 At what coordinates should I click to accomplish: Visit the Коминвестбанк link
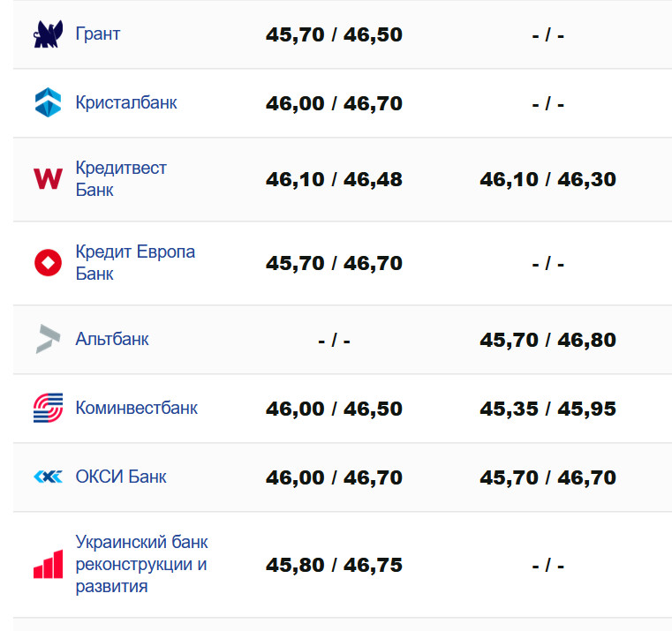point(136,408)
